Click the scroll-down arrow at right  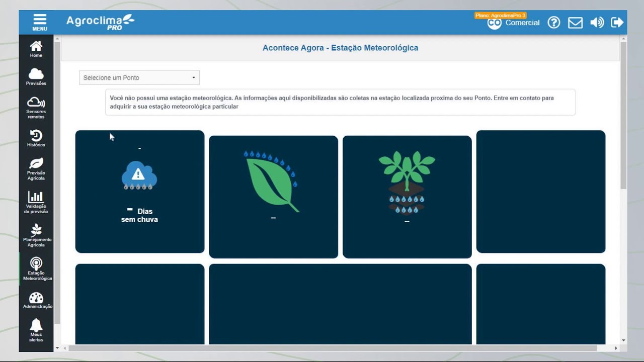coord(623,340)
